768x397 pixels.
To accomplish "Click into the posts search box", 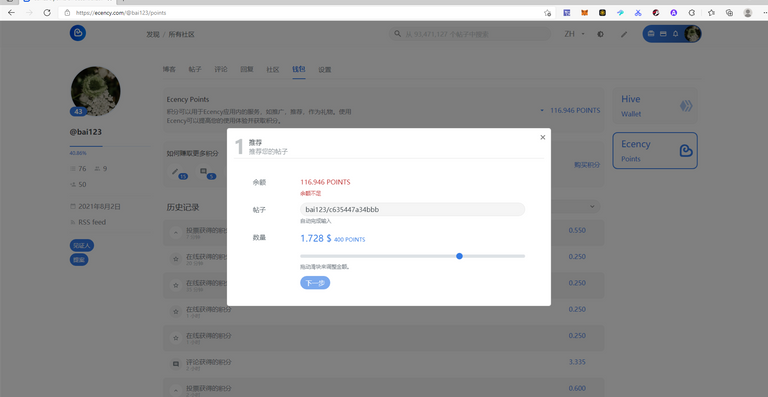I will 470,34.
